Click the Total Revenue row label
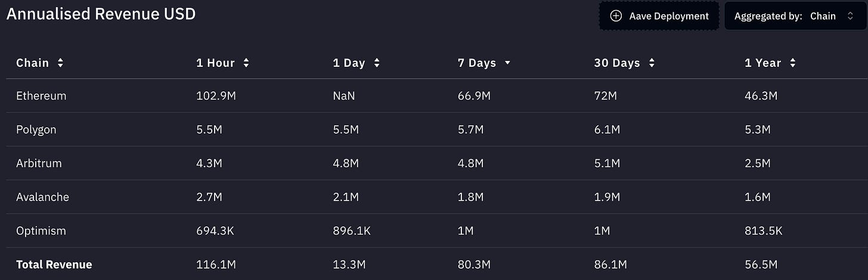Screen dimensions: 868x280 coord(54,264)
